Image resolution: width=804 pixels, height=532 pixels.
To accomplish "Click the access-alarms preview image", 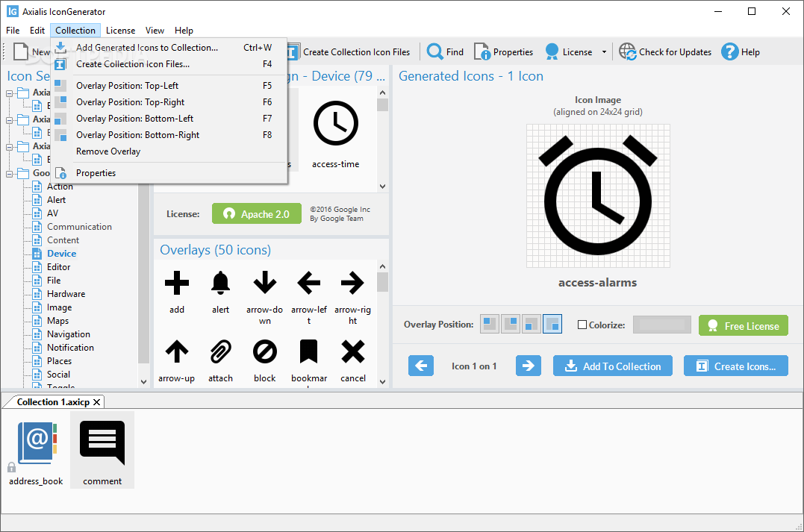I will click(x=598, y=195).
